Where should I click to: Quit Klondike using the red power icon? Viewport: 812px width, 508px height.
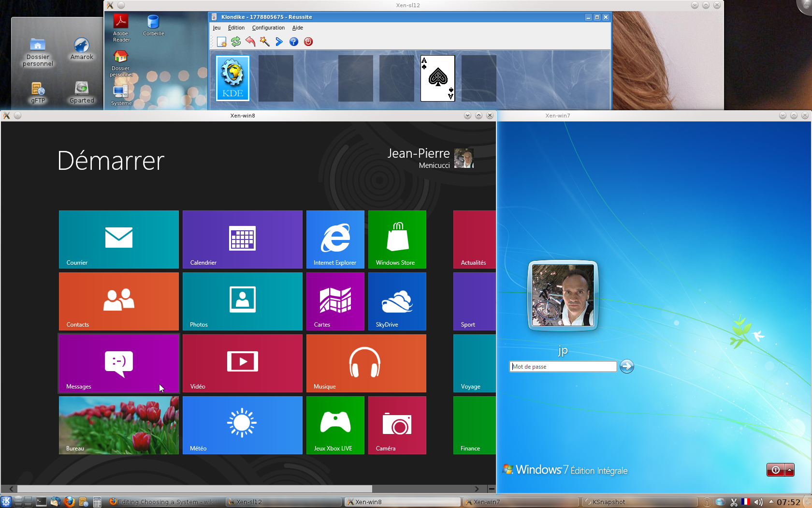pos(308,42)
